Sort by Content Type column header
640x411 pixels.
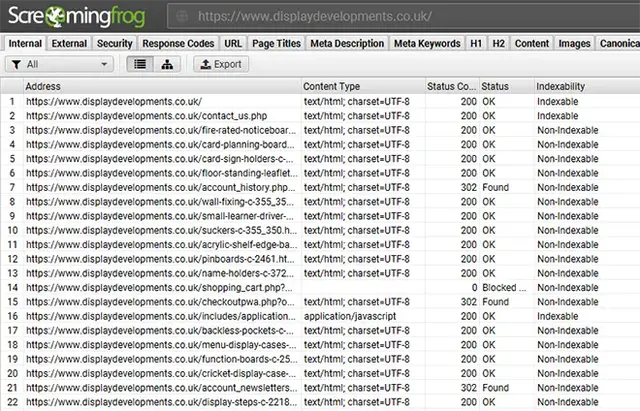363,87
